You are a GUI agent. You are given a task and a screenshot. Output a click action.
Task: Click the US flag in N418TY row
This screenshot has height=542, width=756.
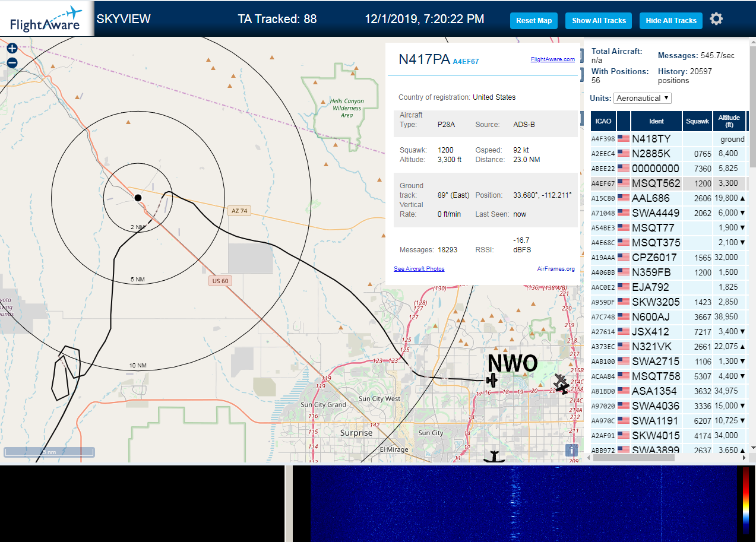pos(624,139)
